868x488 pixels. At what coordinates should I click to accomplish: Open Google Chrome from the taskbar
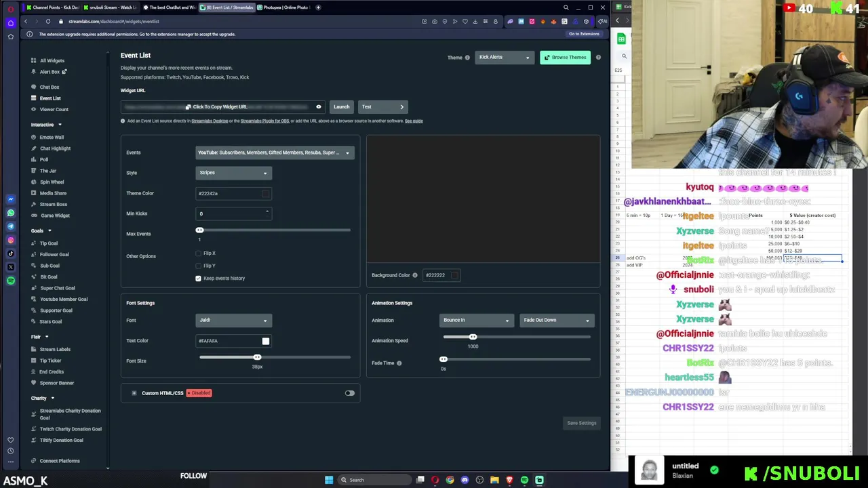[x=450, y=480]
